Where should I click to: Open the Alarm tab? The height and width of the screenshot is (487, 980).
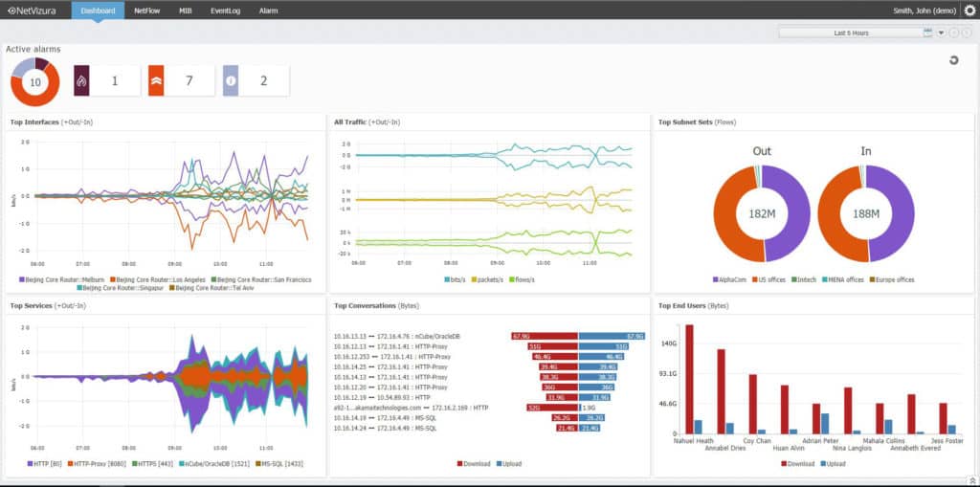[268, 11]
